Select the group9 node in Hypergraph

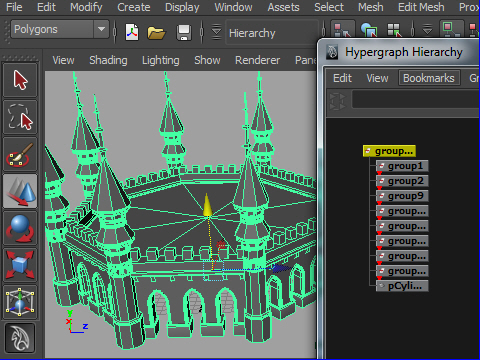(402, 196)
